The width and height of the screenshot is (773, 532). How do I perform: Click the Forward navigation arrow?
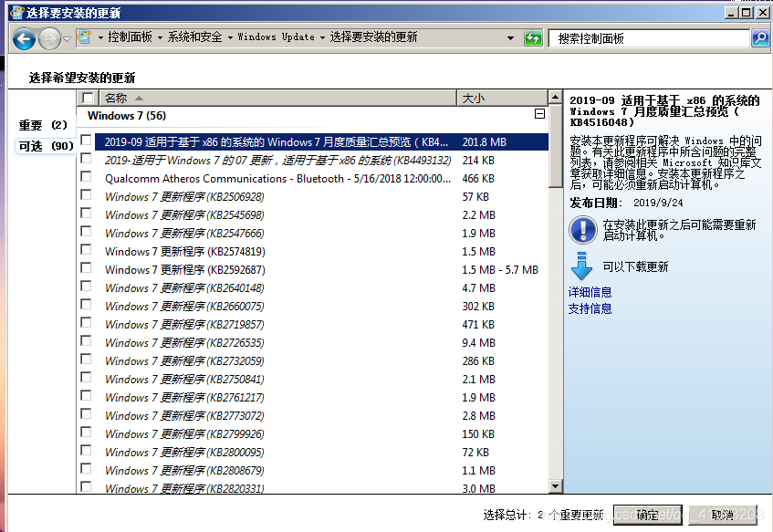(x=48, y=38)
